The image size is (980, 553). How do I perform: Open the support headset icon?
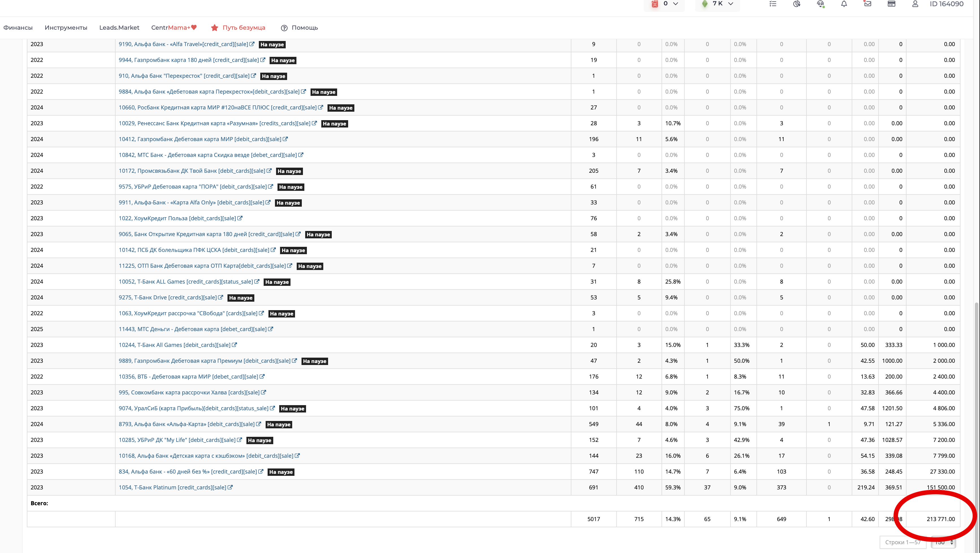[x=821, y=4]
